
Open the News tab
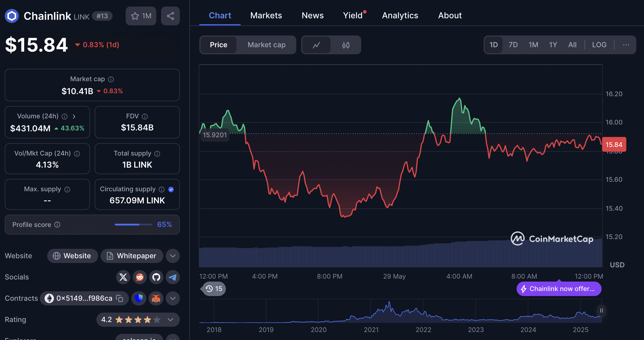(313, 15)
